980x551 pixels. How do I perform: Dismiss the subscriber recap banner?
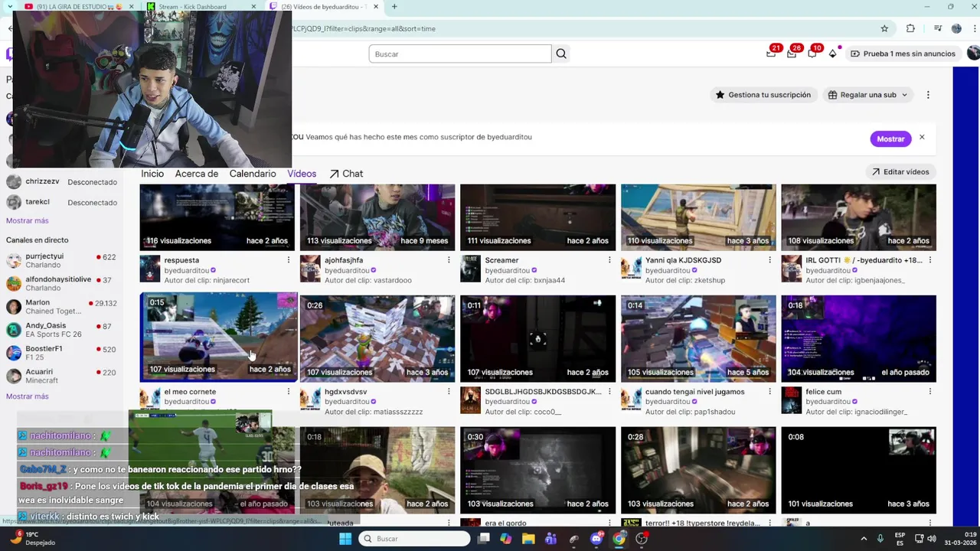pyautogui.click(x=922, y=138)
